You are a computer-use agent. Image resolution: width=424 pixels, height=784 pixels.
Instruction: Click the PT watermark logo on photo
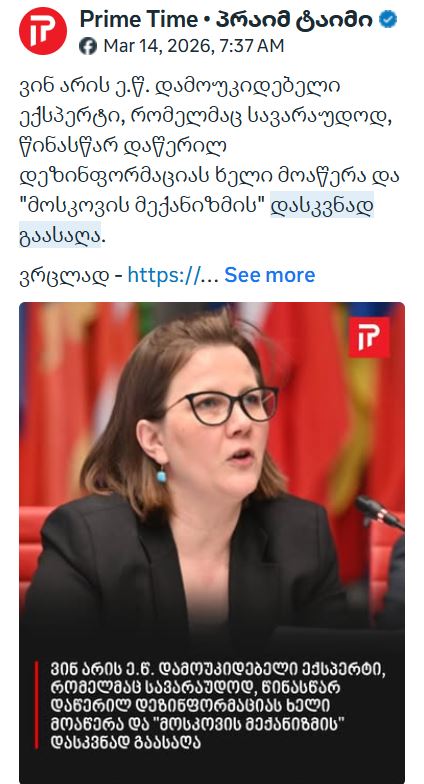369,337
